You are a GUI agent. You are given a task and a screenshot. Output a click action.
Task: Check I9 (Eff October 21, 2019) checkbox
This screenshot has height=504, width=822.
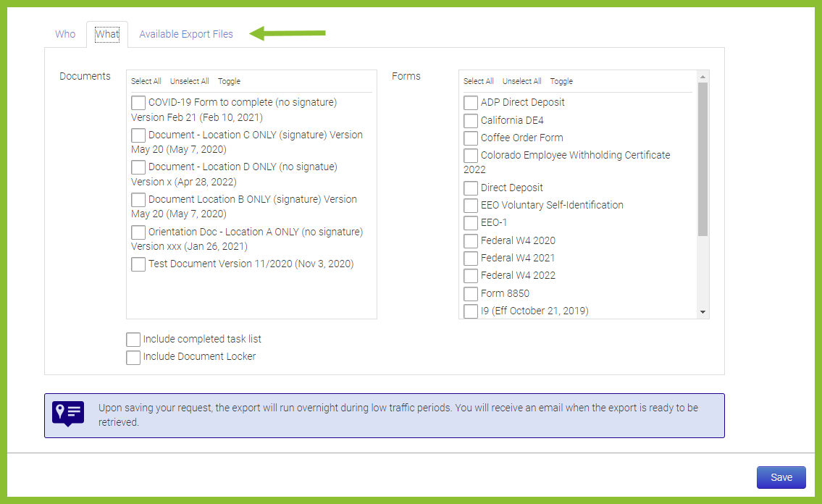(471, 311)
